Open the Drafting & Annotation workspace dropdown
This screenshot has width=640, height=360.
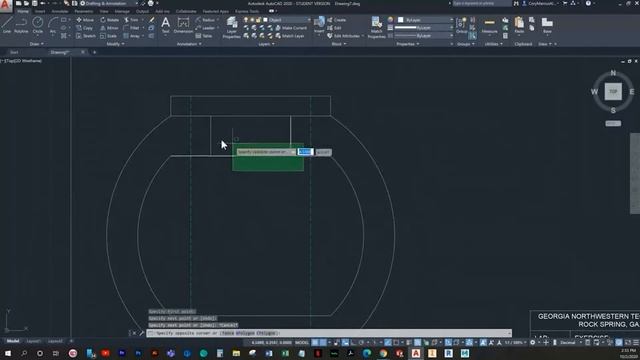pos(109,3)
